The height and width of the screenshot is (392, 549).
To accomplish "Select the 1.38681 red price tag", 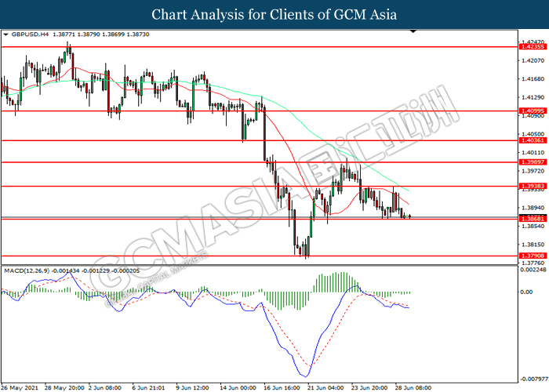I will tap(533, 219).
